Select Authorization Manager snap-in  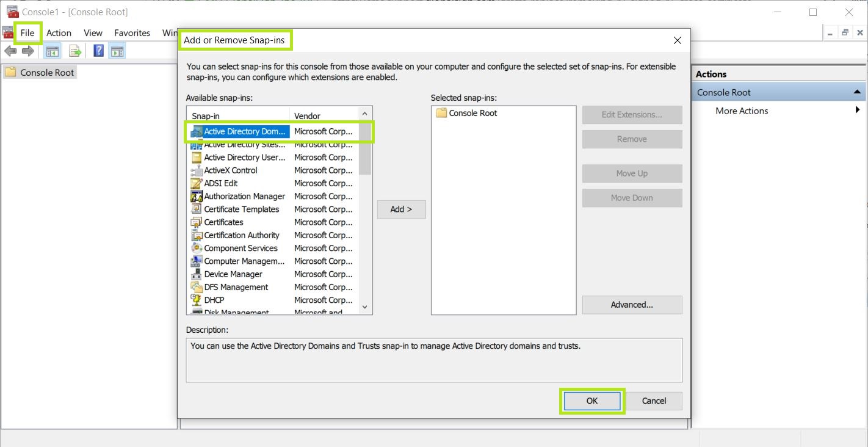[x=244, y=196]
